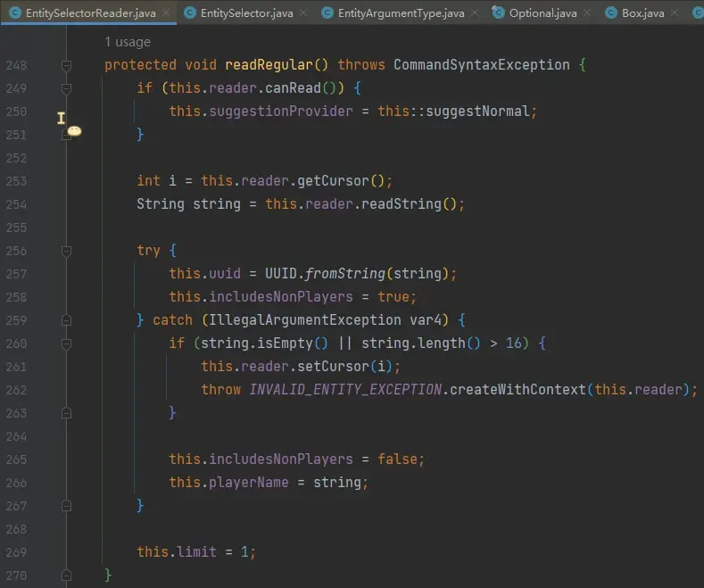Click the class icon on EntityArgumentType.java tab
The width and height of the screenshot is (704, 588).
pyautogui.click(x=327, y=12)
